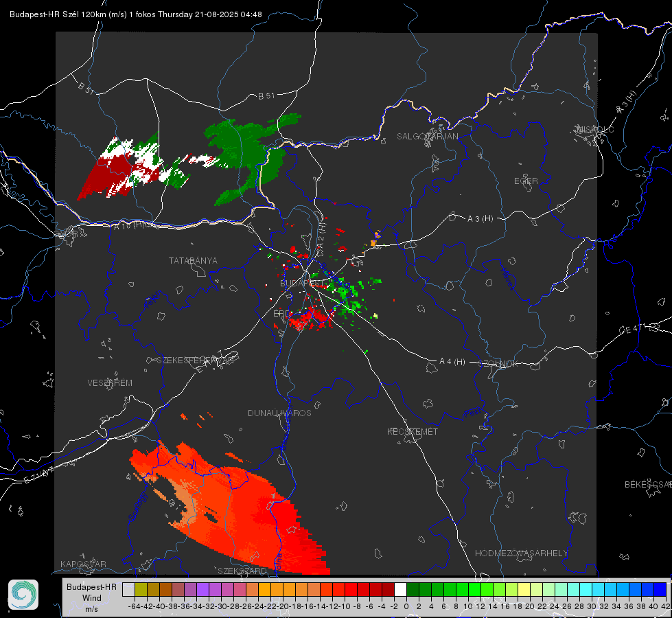Select the SALGÓTARJÁN city label
Image resolution: width=672 pixels, height=618 pixels.
(427, 137)
